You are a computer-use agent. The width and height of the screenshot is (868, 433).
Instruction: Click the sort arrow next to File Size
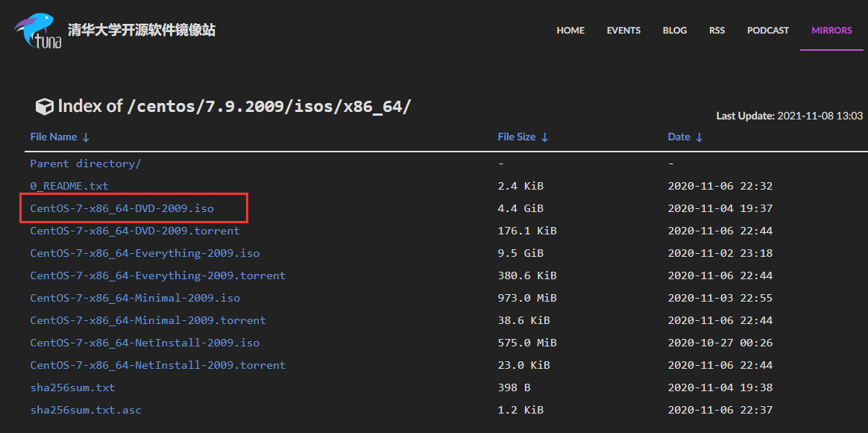544,137
